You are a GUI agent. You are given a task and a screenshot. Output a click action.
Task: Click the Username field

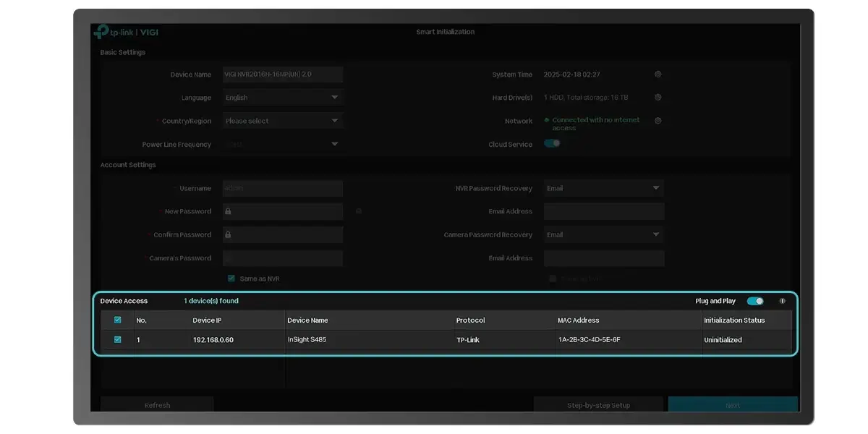[283, 188]
